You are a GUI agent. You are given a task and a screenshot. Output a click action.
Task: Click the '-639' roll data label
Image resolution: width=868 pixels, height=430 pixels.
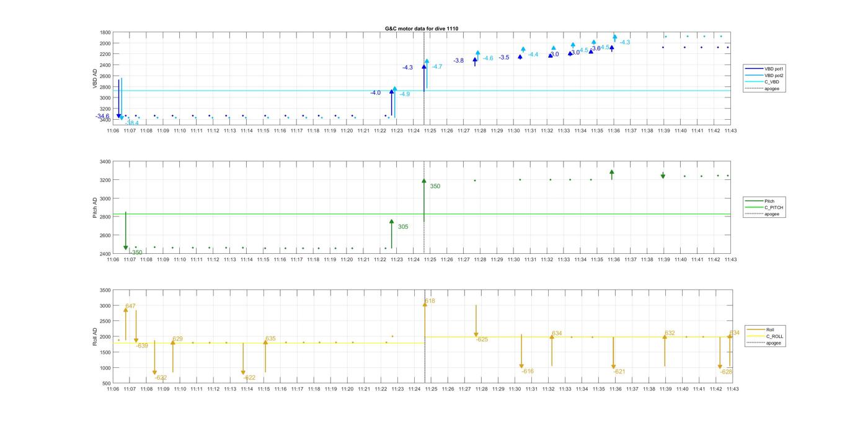142,346
